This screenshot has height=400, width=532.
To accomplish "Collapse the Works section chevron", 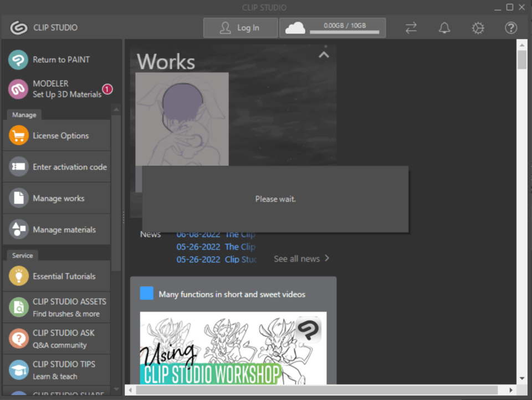I will click(x=324, y=55).
